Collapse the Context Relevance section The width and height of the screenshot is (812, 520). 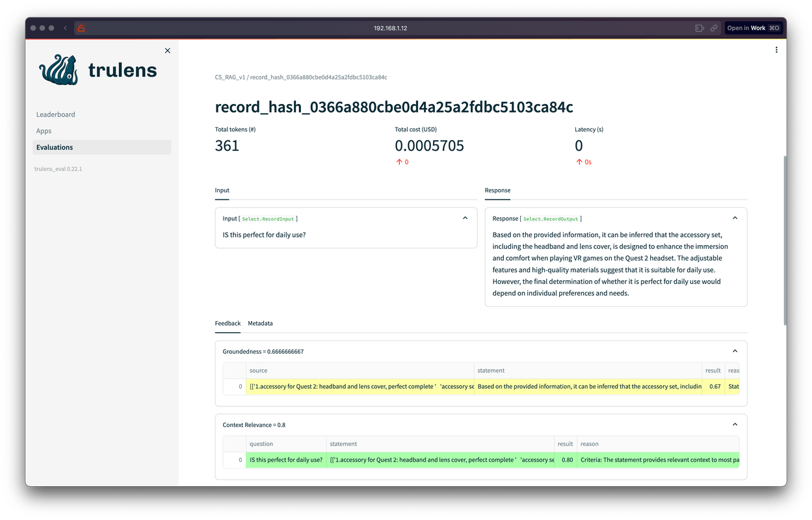click(x=735, y=424)
